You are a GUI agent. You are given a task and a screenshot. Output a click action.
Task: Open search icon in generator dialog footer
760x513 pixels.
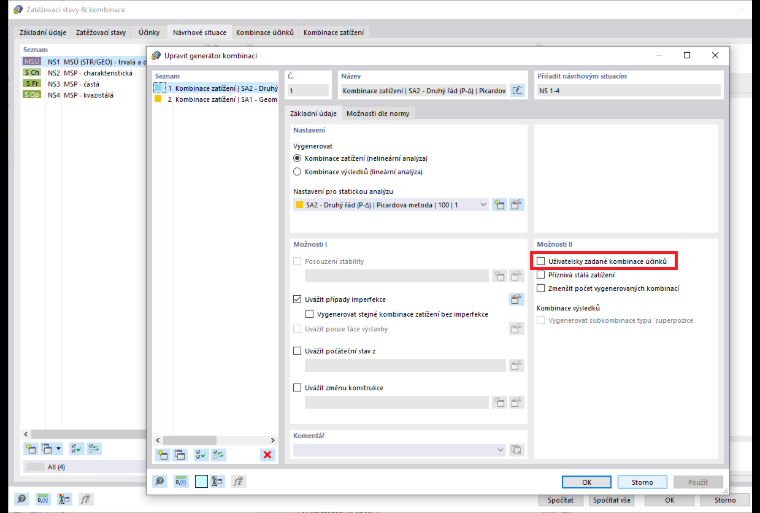(x=159, y=481)
